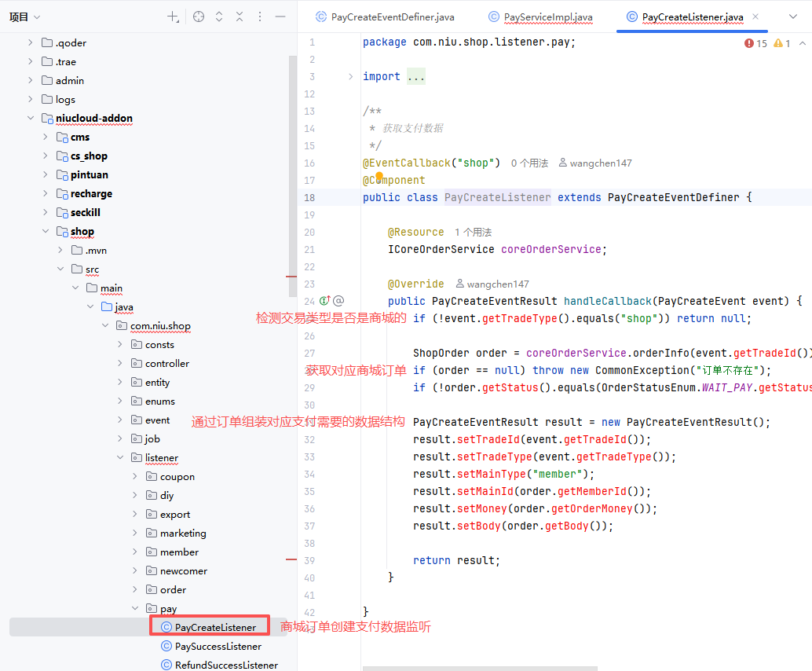
Task: Click the yellow warning indicator showing 1
Action: point(782,43)
